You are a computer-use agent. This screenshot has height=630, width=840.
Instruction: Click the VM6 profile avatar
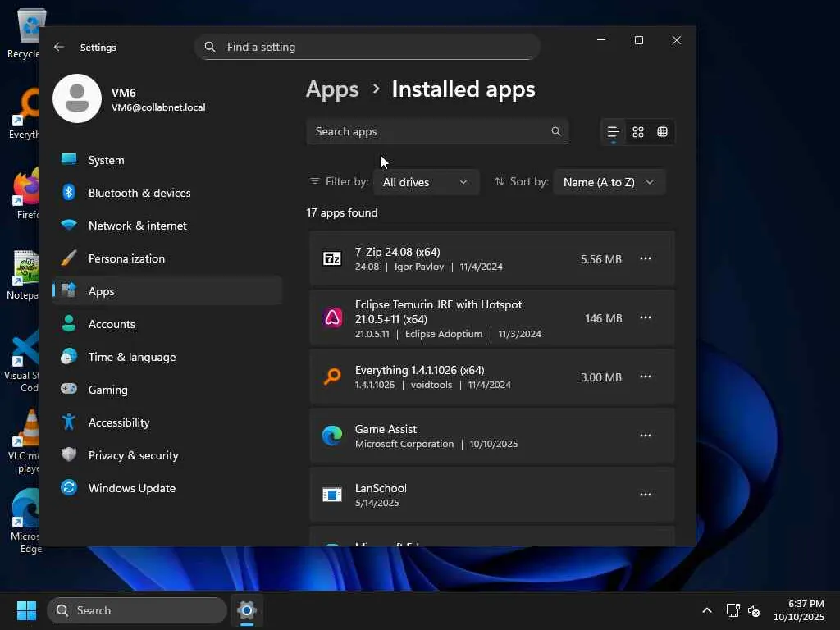click(x=77, y=98)
